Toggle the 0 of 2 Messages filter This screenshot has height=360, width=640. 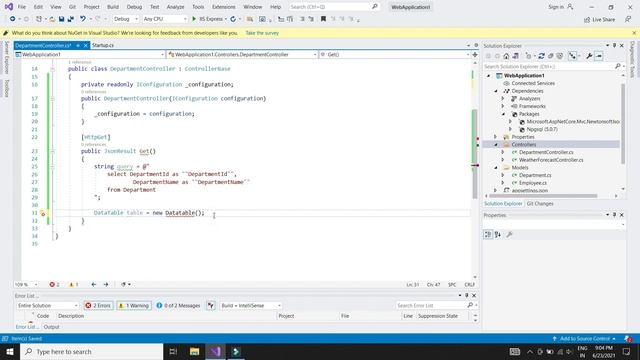[178, 305]
